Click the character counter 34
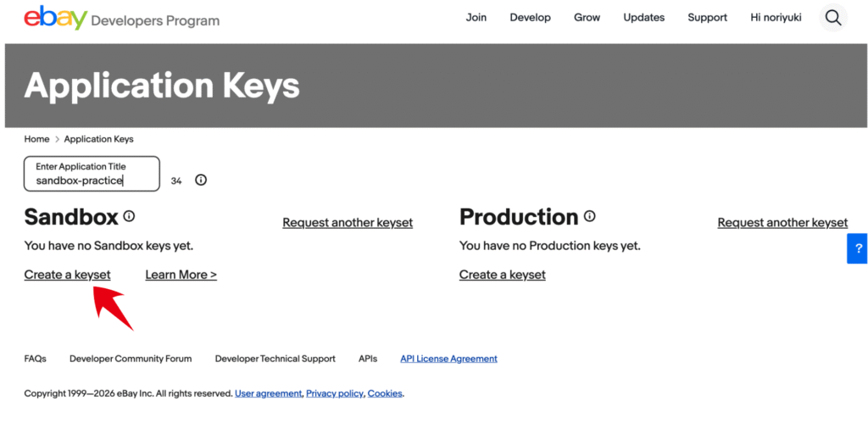The image size is (868, 423). point(176,181)
